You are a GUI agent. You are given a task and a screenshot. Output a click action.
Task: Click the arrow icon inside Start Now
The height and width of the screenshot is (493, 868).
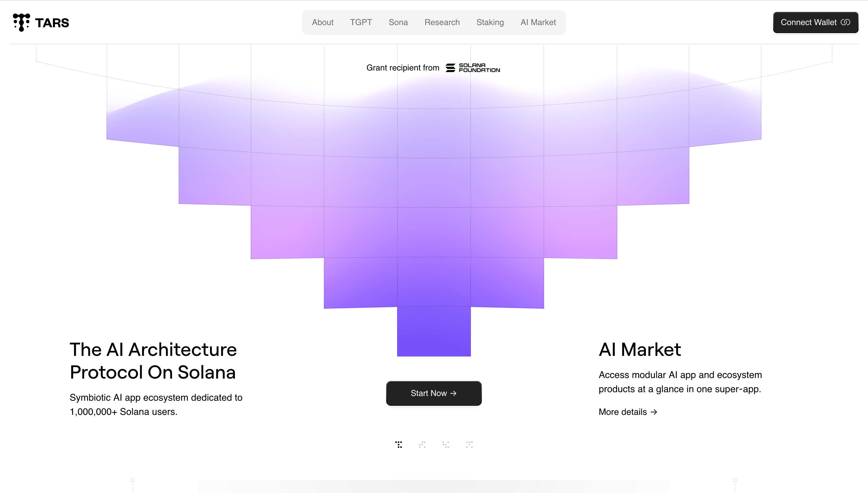tap(454, 393)
